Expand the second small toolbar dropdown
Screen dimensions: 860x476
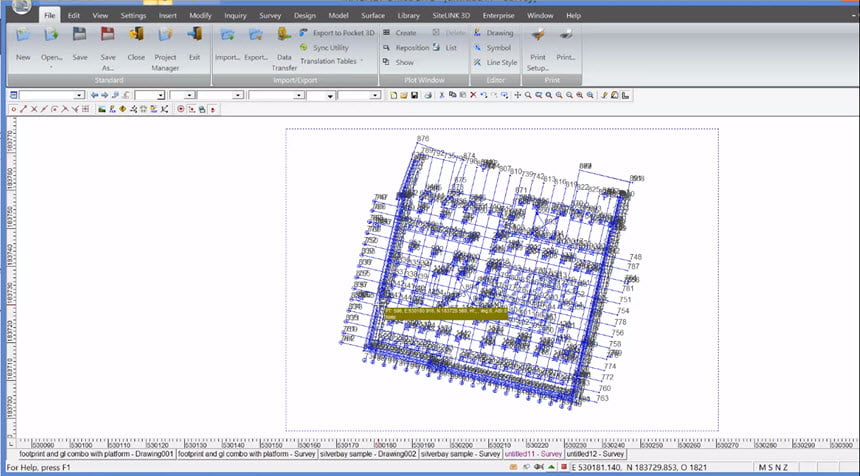click(160, 95)
